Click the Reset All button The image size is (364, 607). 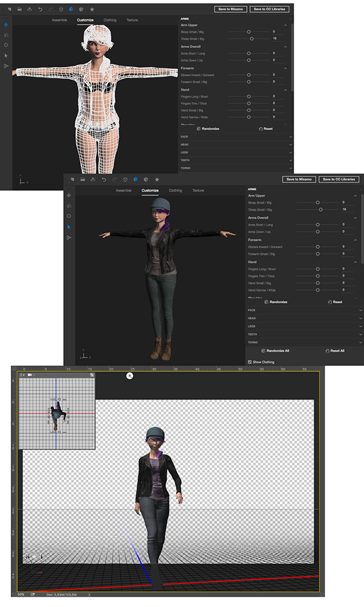(335, 351)
